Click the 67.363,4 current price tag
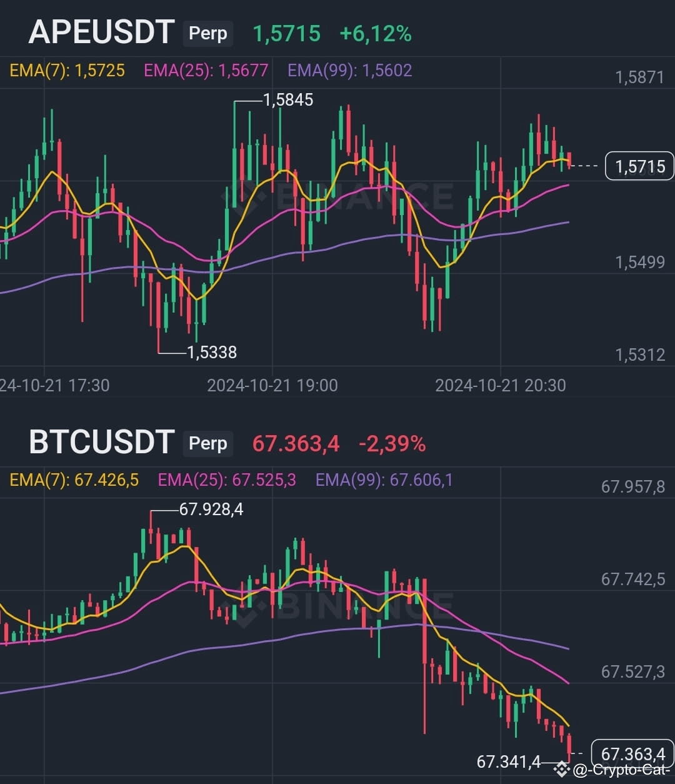This screenshot has height=784, width=675. [x=632, y=753]
